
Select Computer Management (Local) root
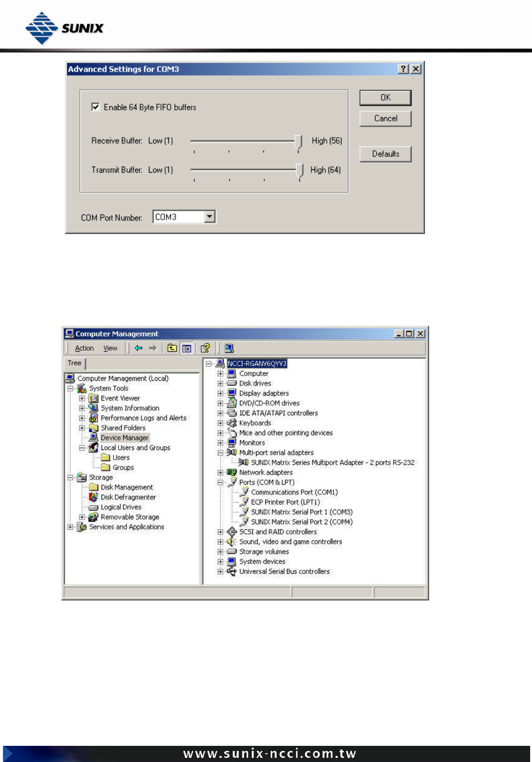[x=123, y=378]
